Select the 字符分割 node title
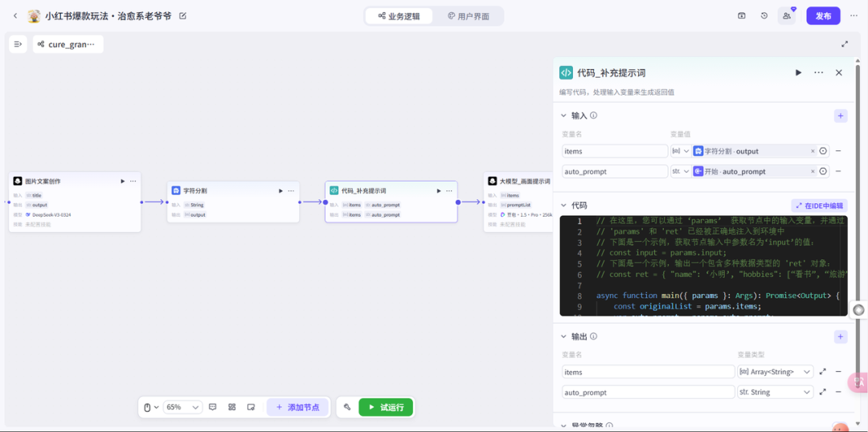The height and width of the screenshot is (432, 868). [194, 191]
